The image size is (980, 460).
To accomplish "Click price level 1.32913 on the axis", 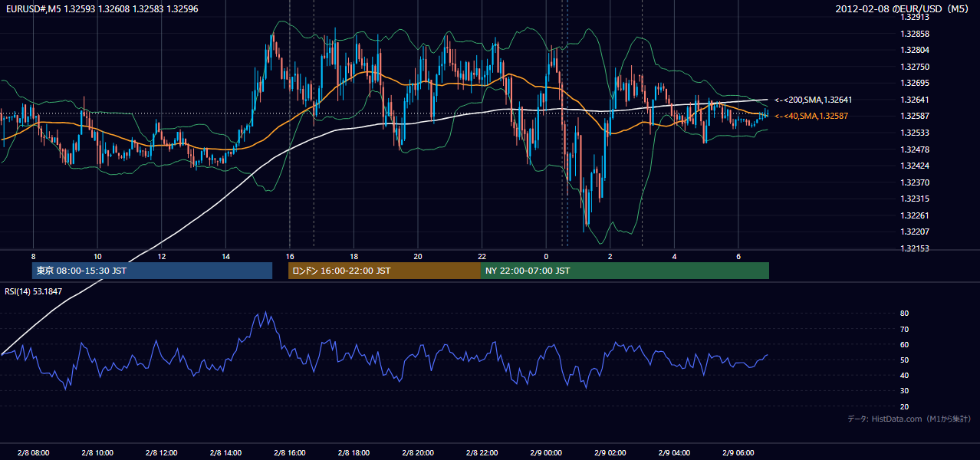I will tap(915, 17).
